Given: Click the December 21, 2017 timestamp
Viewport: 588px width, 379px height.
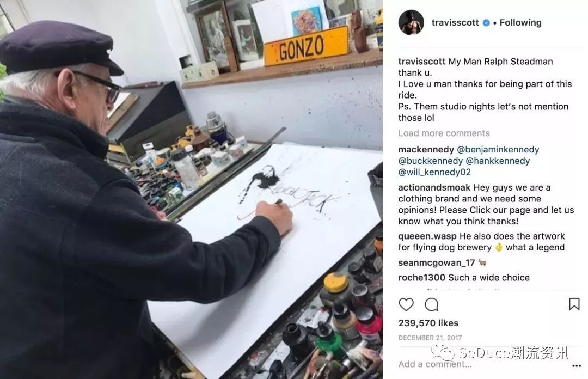Looking at the screenshot, I should 430,338.
